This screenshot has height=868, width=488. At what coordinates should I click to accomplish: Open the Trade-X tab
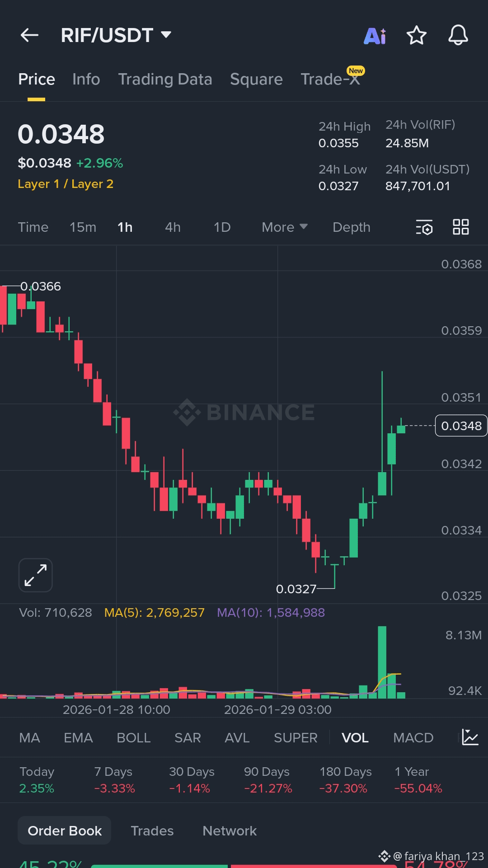pyautogui.click(x=330, y=80)
